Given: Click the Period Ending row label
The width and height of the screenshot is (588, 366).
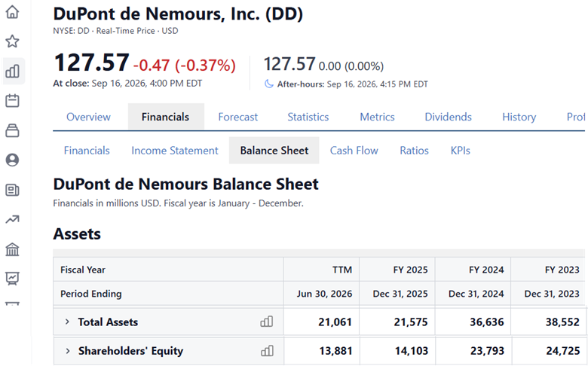Looking at the screenshot, I should click(x=91, y=294).
